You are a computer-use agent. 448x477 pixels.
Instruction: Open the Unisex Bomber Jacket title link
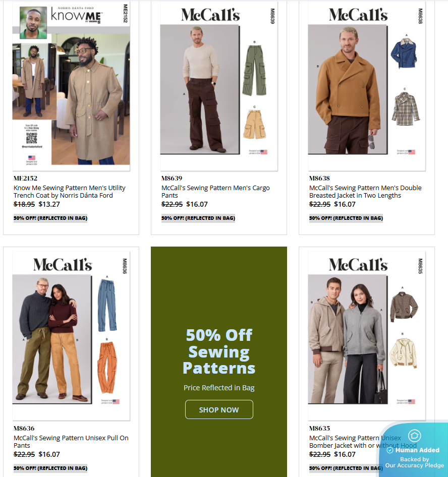[x=363, y=442]
